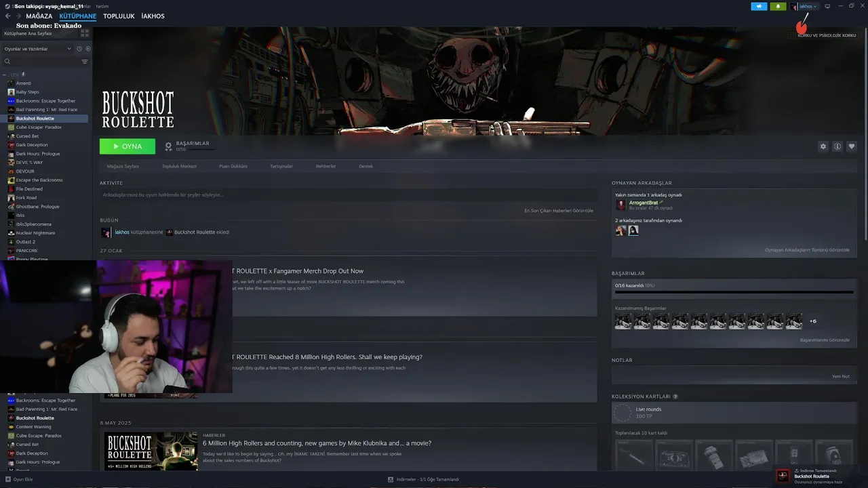Open the KÜTÜPHANE tab

click(x=78, y=16)
